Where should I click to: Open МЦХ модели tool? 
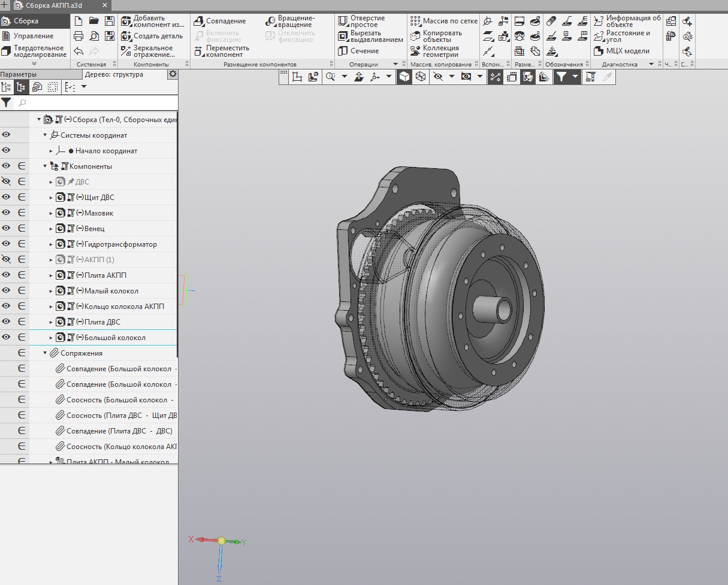621,51
